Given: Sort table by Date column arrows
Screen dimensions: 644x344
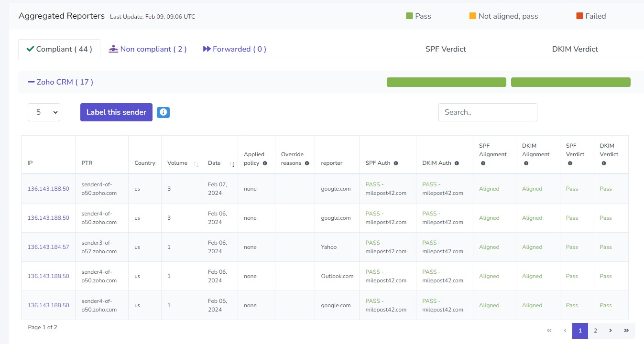Looking at the screenshot, I should 232,164.
